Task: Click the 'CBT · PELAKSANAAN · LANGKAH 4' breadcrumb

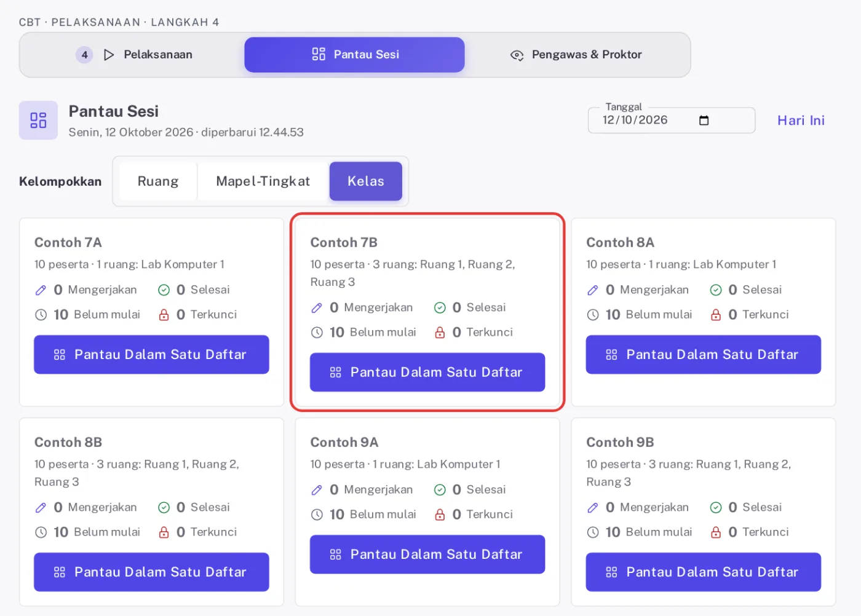Action: 119,22
